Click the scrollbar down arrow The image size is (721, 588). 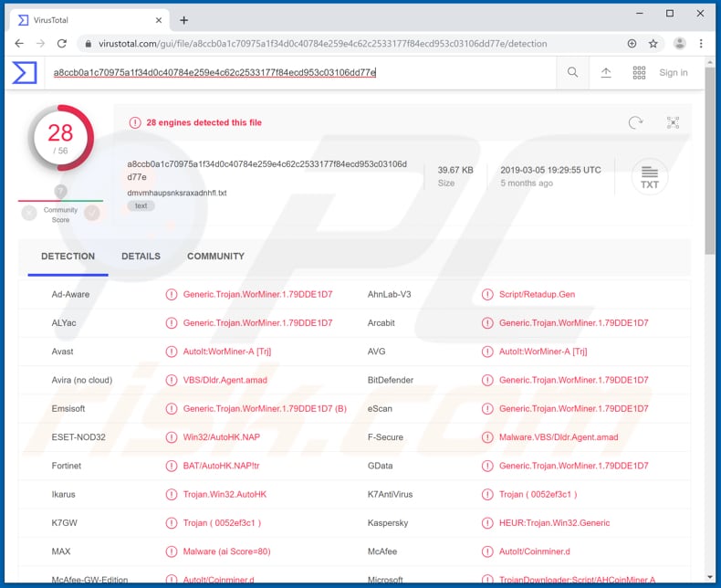(x=710, y=577)
